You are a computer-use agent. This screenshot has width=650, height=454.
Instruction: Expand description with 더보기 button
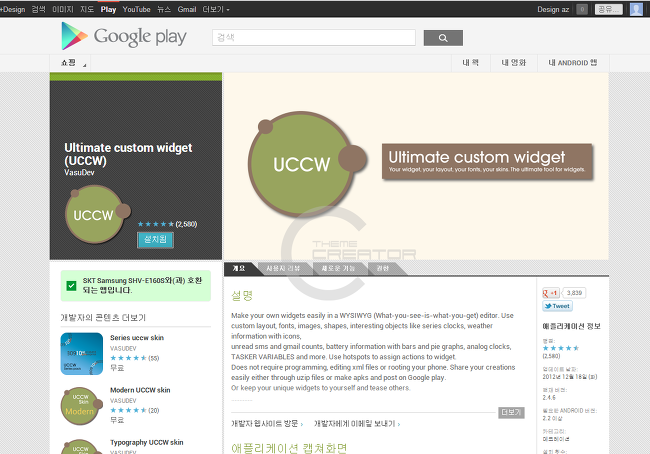coord(511,412)
